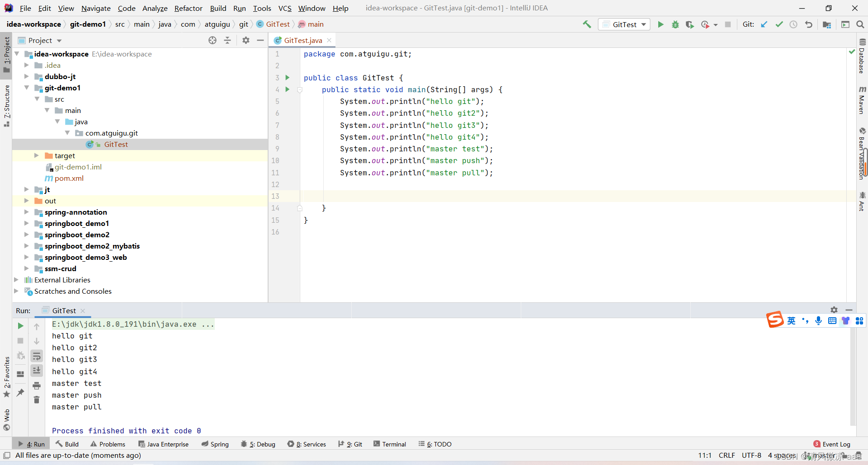Viewport: 868px width, 465px height.
Task: Expand External Libraries node
Action: 17,280
